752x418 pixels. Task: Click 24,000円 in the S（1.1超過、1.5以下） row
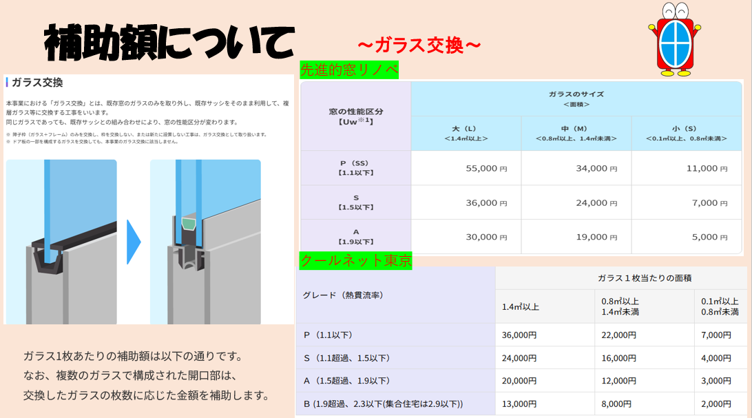545,358
